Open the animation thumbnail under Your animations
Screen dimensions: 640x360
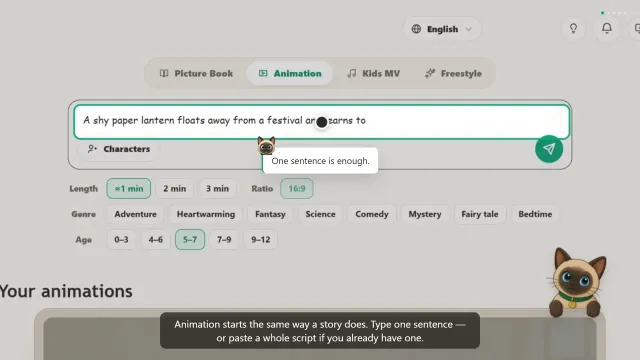(x=320, y=339)
